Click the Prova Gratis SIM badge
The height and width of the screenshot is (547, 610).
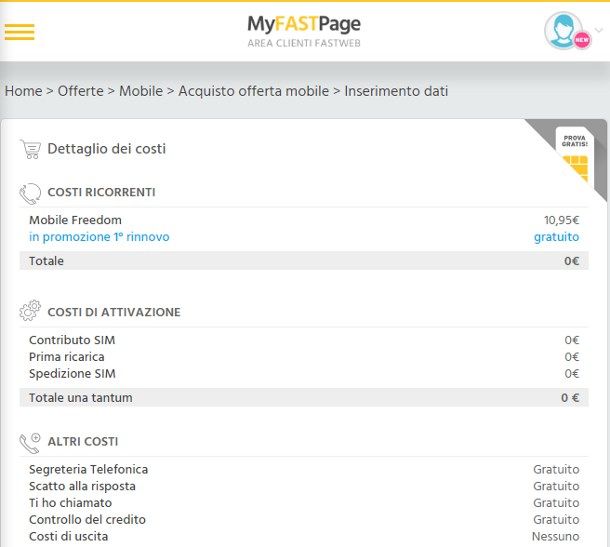click(574, 157)
